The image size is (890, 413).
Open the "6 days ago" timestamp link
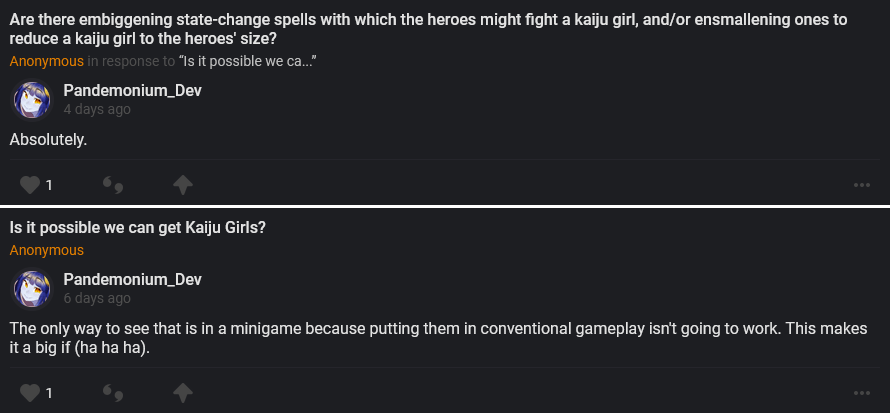tap(97, 298)
